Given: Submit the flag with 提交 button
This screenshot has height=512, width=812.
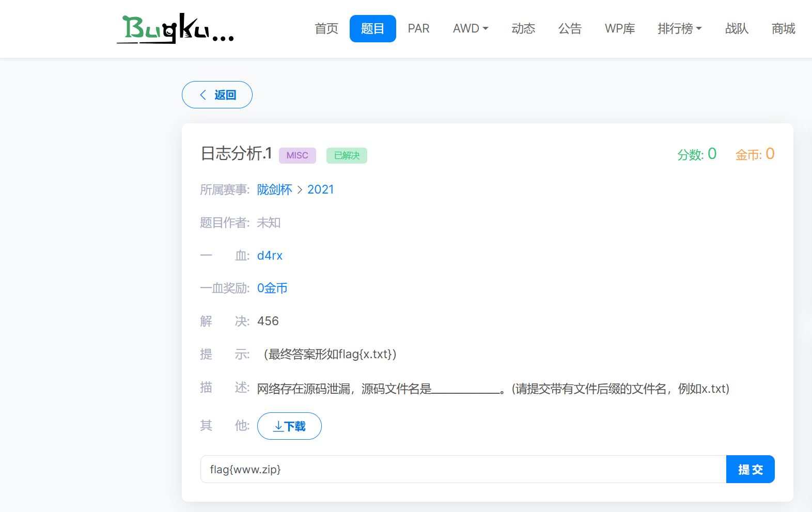Looking at the screenshot, I should tap(751, 469).
